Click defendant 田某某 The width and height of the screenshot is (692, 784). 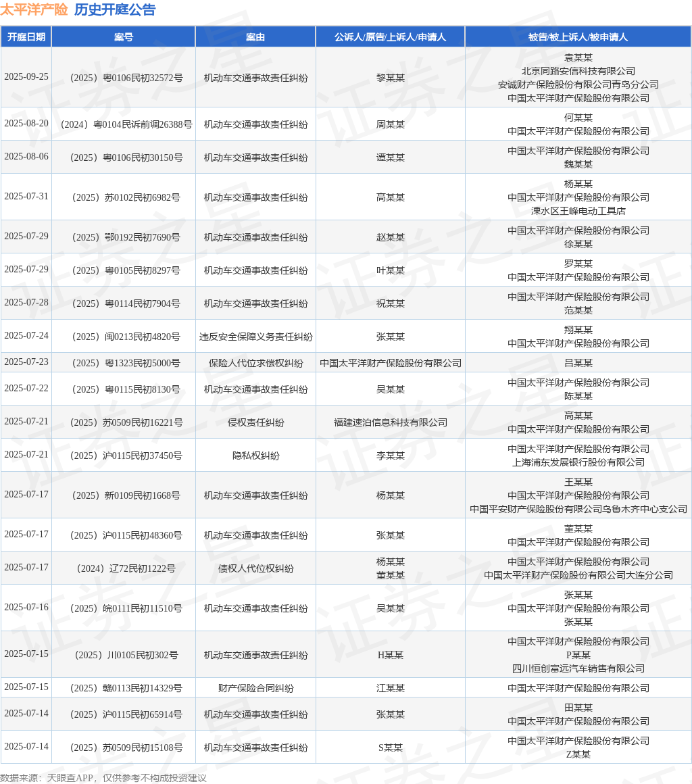pos(578,708)
